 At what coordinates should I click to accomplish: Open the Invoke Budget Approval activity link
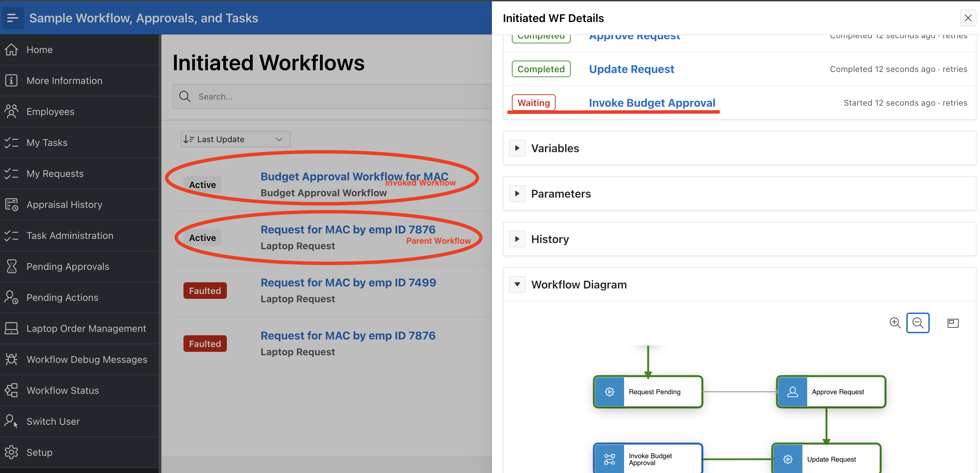coord(652,103)
